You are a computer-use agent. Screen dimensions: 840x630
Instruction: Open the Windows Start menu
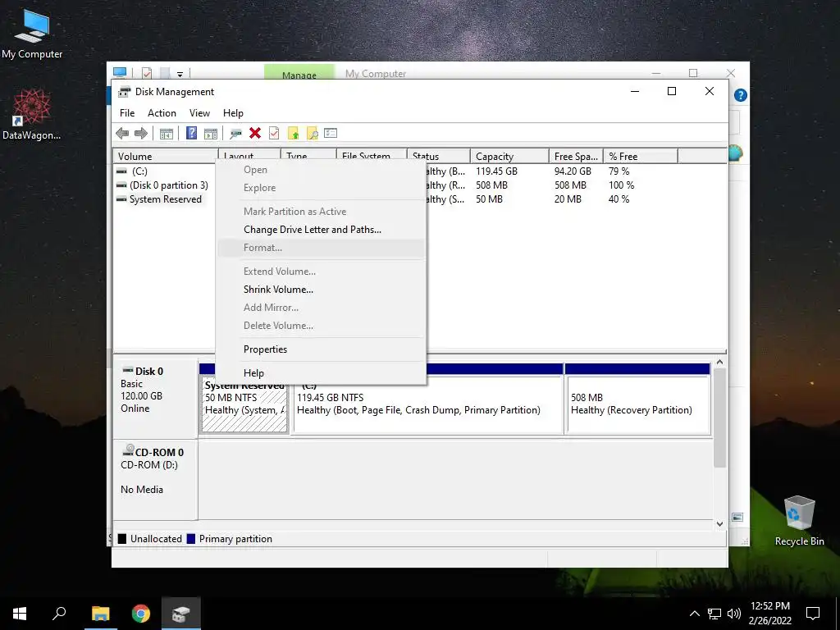coord(20,614)
